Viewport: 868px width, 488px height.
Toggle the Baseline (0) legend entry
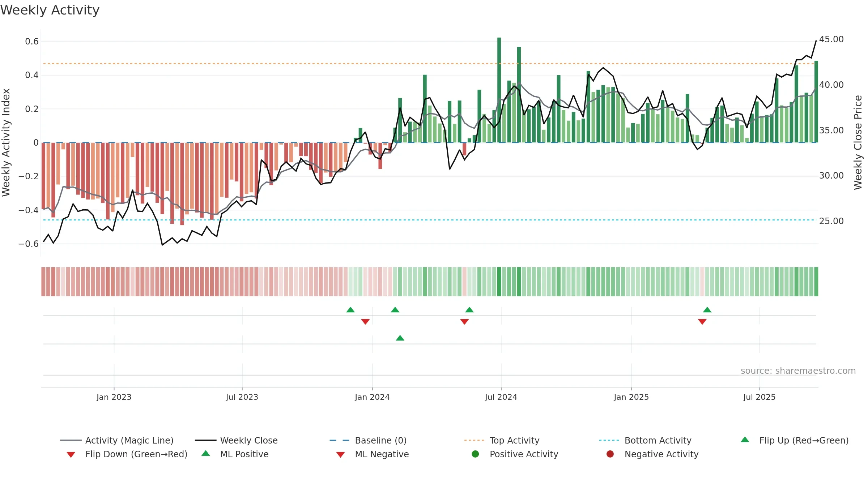368,440
